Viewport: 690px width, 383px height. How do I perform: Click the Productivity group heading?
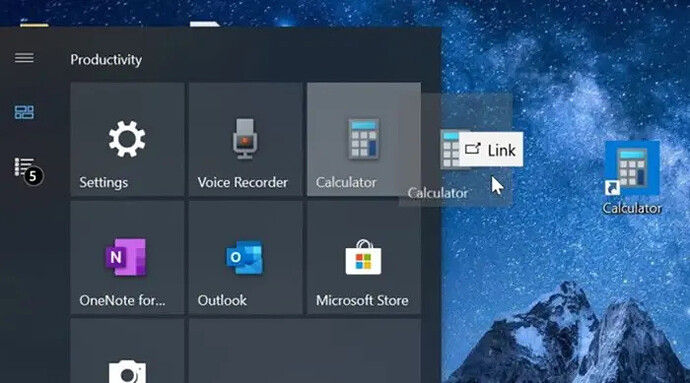click(x=106, y=59)
